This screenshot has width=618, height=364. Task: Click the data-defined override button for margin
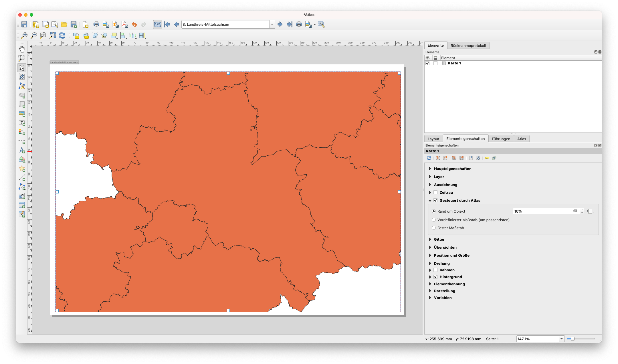pos(590,211)
